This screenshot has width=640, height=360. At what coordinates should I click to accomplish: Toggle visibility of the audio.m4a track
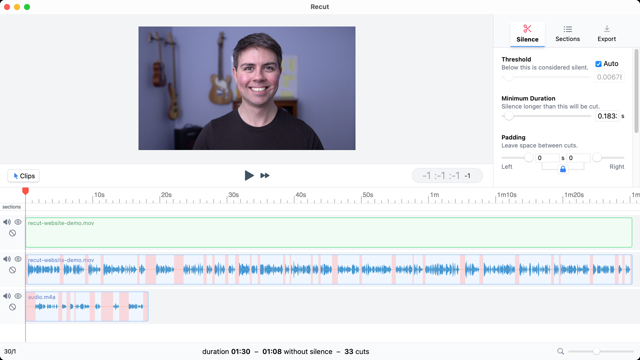click(18, 296)
